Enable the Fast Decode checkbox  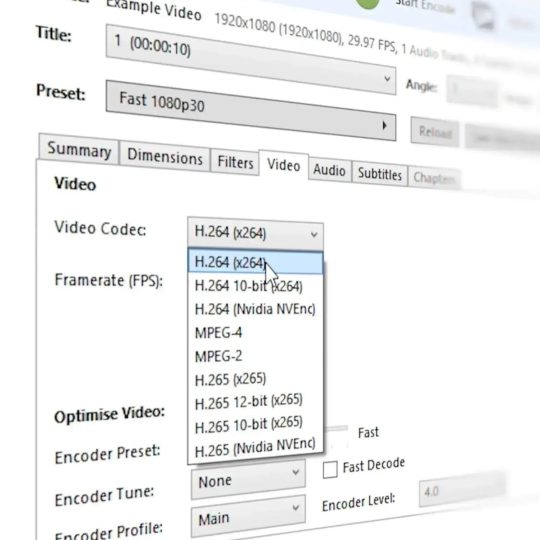330,470
